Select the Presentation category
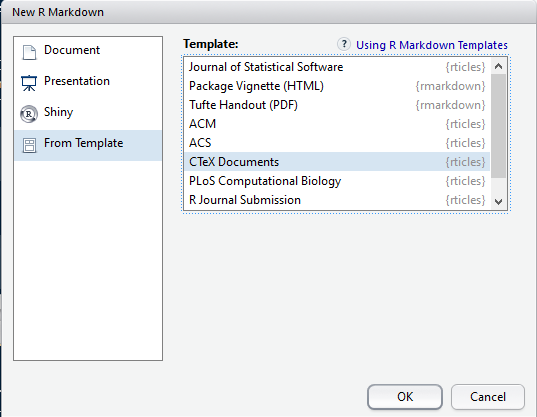 (x=88, y=81)
